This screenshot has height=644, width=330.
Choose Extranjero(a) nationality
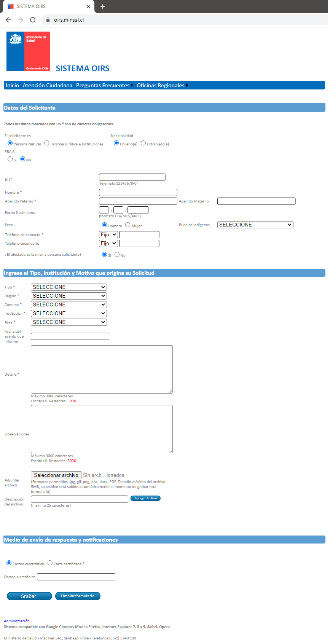coord(143,143)
